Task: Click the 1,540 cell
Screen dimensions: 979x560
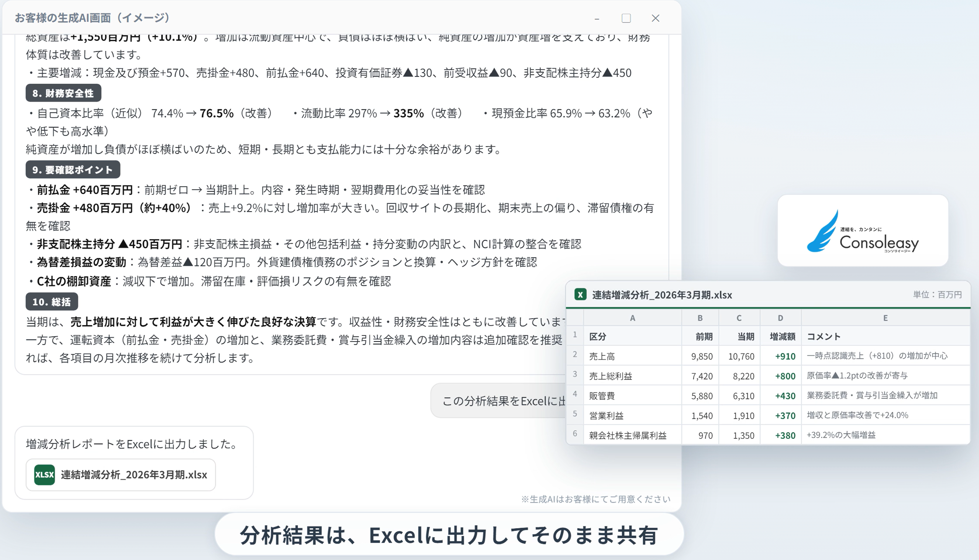Action: pos(700,415)
